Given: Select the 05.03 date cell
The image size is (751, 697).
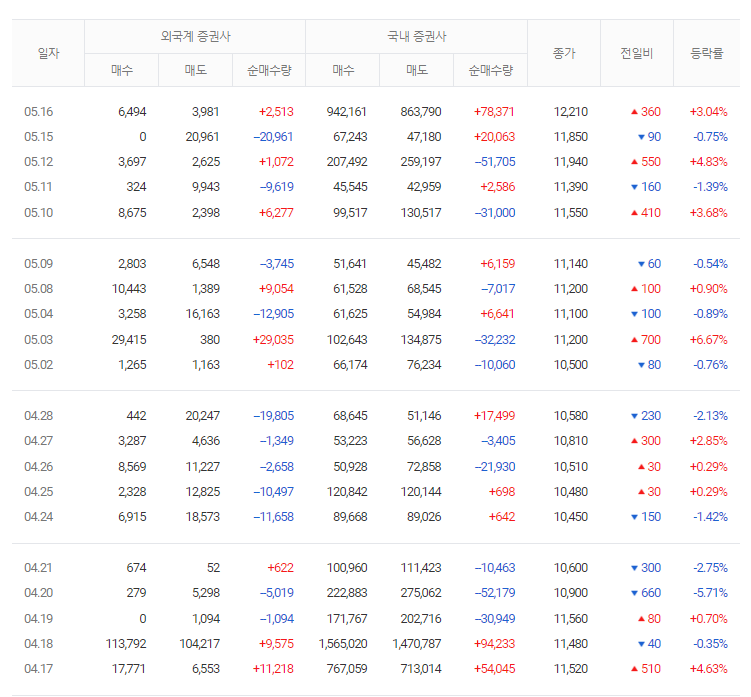Looking at the screenshot, I should click(39, 339).
